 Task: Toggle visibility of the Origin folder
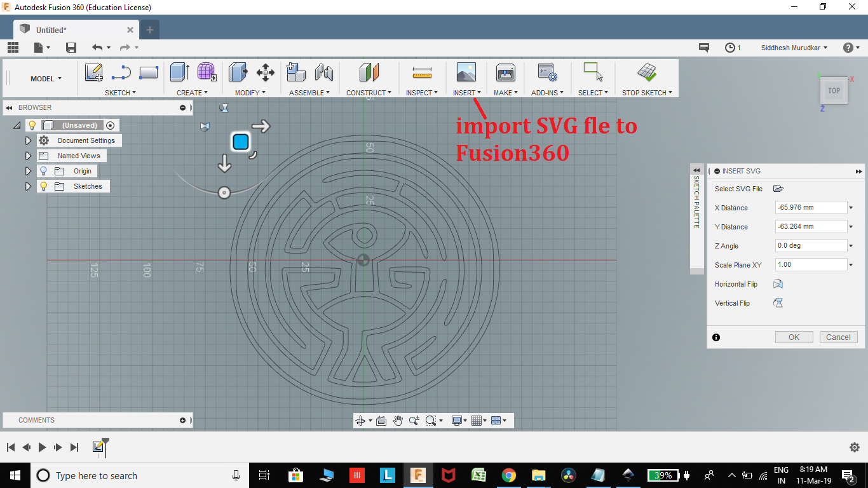pyautogui.click(x=43, y=170)
